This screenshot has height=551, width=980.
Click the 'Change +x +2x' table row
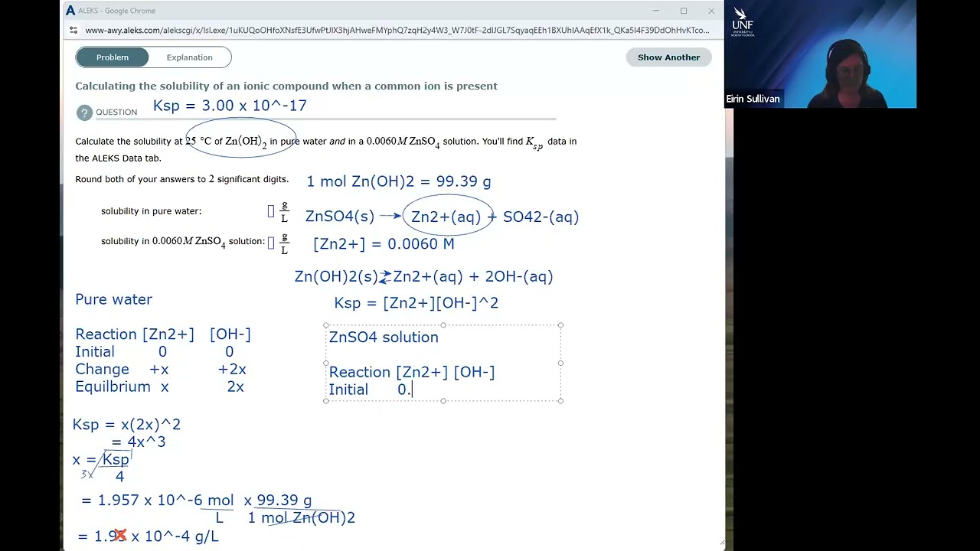[161, 370]
